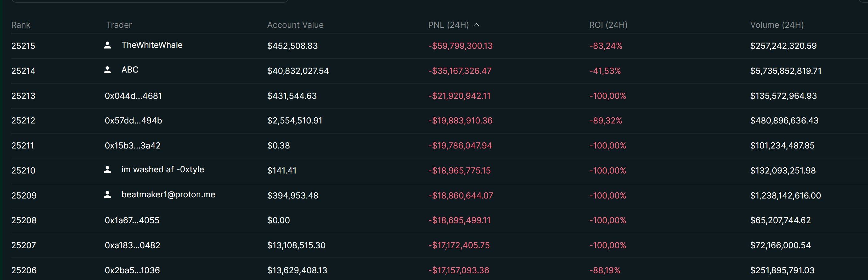Click the profile icon next to ABC
Image resolution: width=868 pixels, height=280 pixels.
tap(107, 70)
